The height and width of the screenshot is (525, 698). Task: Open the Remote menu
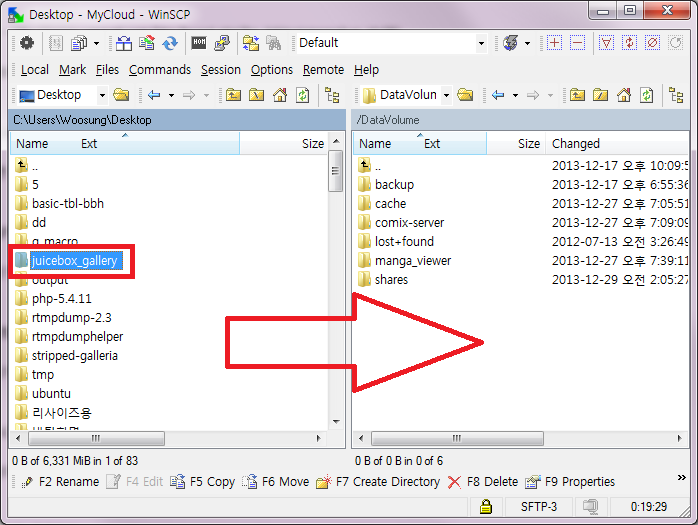pyautogui.click(x=323, y=70)
